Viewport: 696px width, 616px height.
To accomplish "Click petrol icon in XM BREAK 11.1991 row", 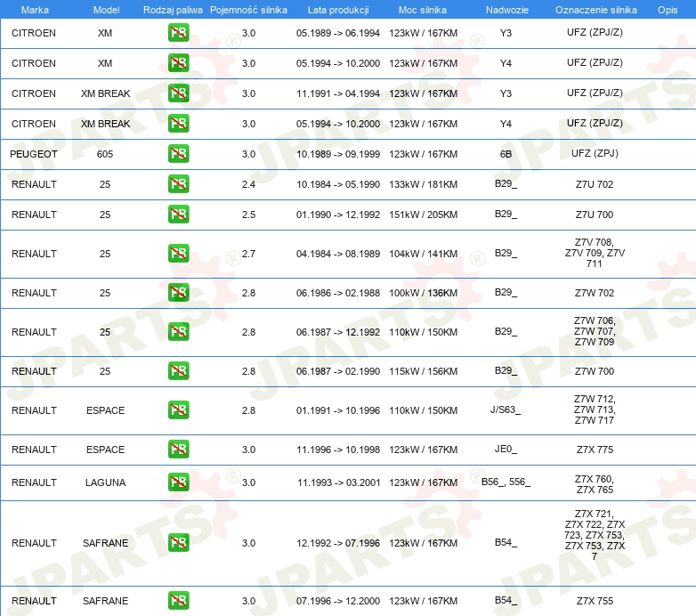I will click(x=178, y=93).
